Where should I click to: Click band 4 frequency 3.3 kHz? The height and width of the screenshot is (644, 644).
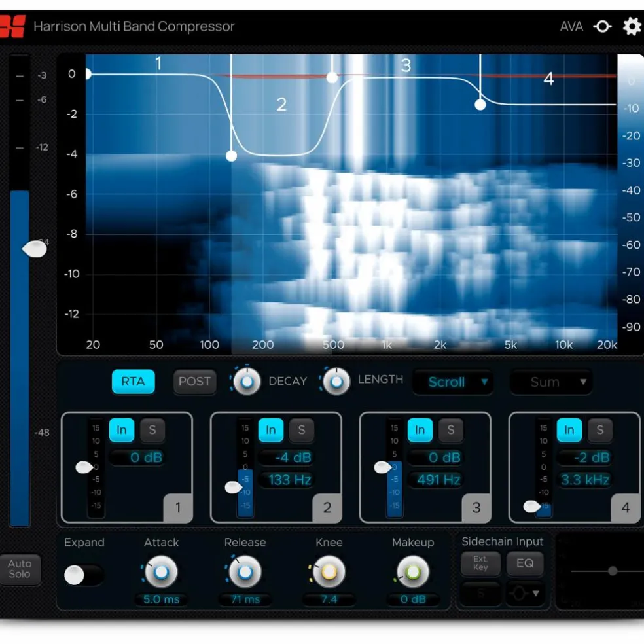pos(584,480)
